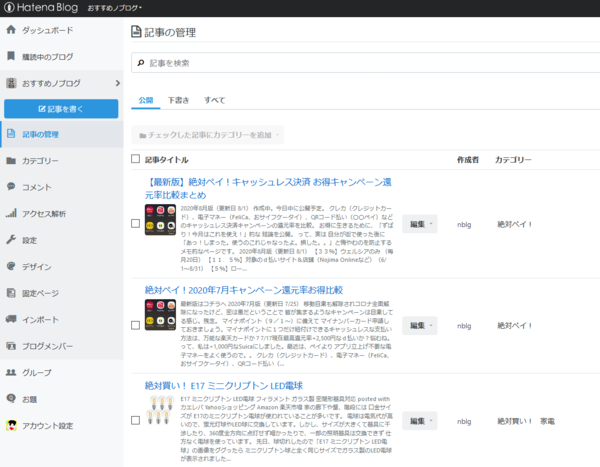Click the 設定 wrench icon
The width and height of the screenshot is (600, 467).
click(11, 240)
